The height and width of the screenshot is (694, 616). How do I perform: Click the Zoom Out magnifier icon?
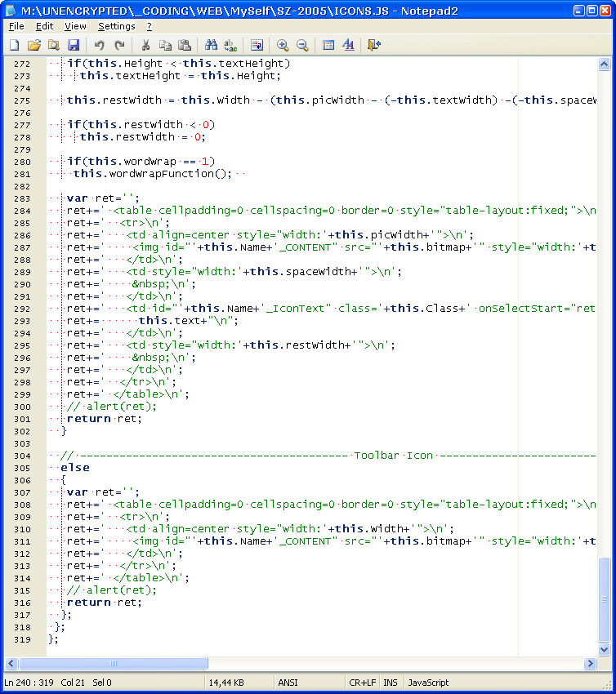coord(302,45)
